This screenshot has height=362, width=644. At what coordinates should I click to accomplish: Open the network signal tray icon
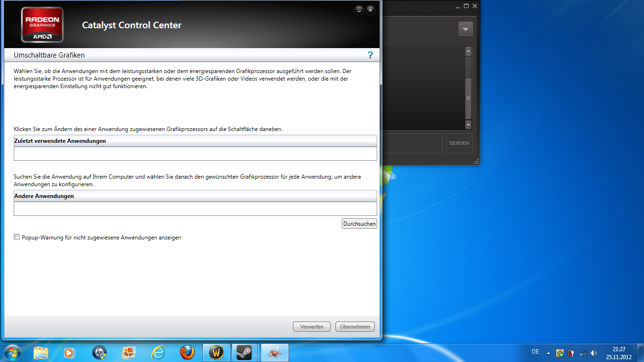click(583, 353)
